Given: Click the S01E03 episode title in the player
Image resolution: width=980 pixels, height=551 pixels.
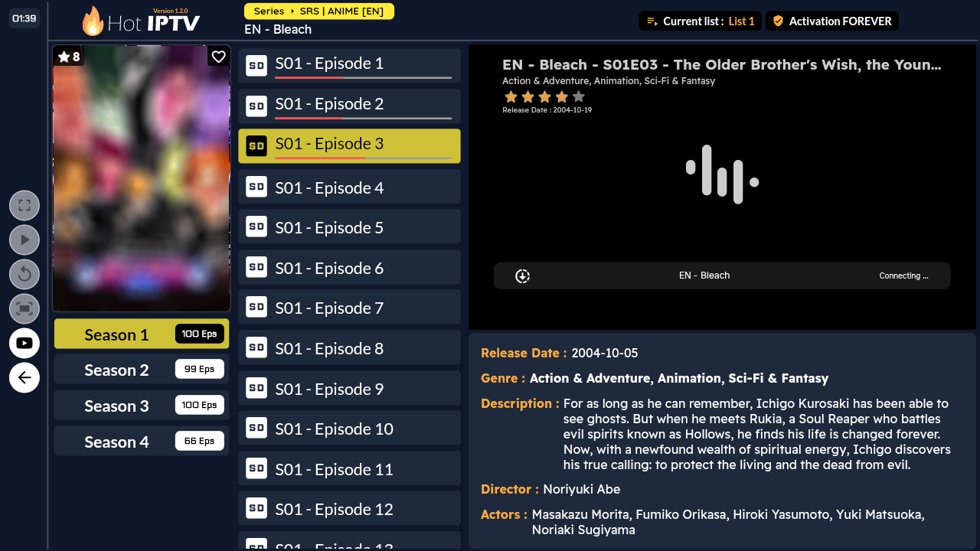Looking at the screenshot, I should tap(722, 65).
